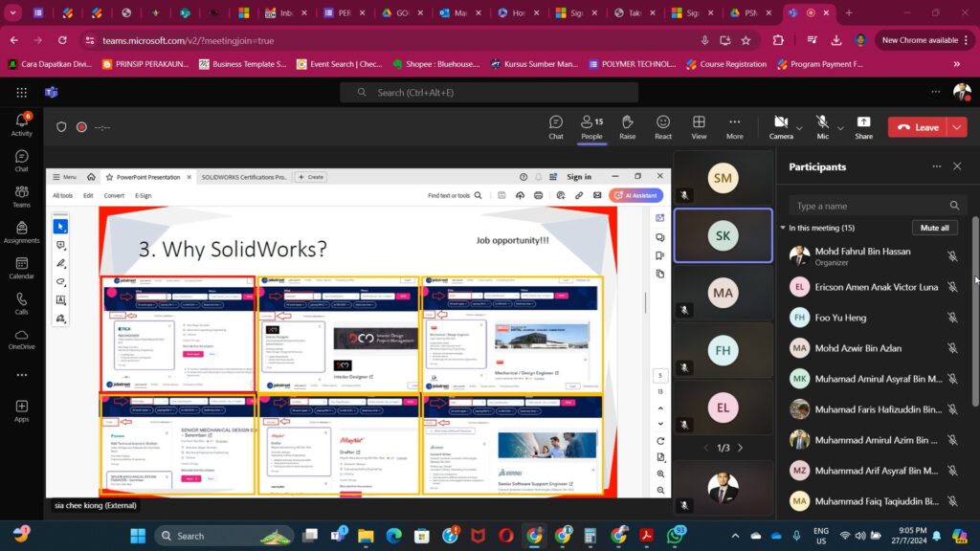Select the PowerPoint Presentation tab
980x551 pixels.
148,177
